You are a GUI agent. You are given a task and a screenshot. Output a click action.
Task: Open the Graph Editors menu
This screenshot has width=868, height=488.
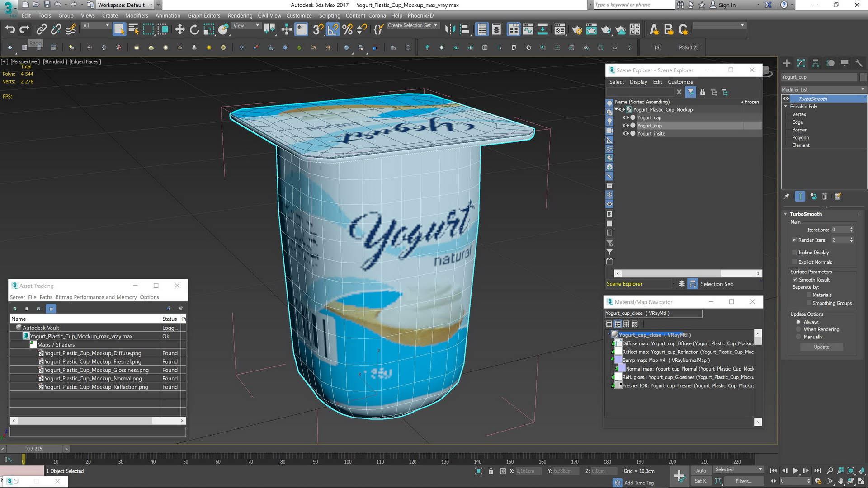[x=204, y=15]
